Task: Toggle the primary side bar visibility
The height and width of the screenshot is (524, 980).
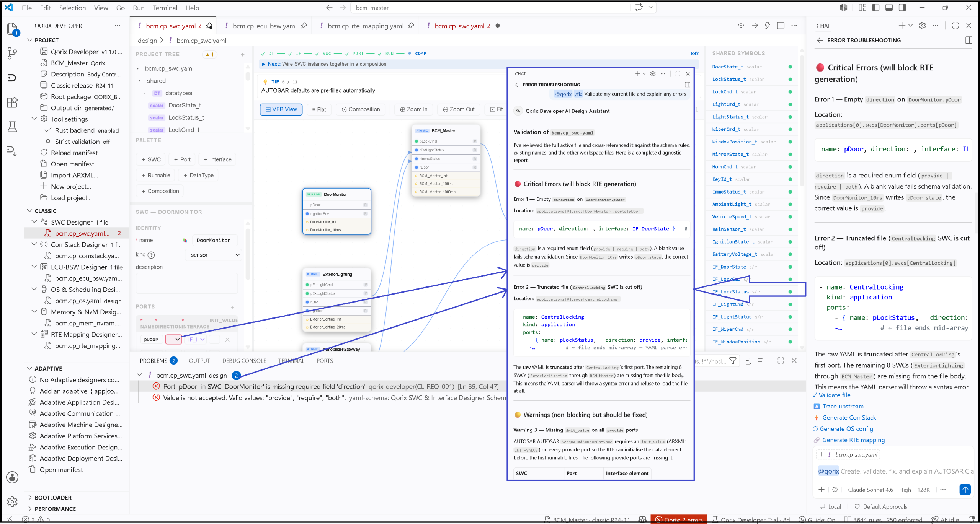Action: (x=876, y=8)
